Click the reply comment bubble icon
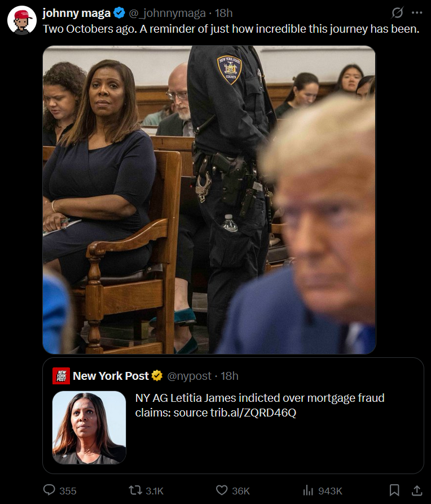The image size is (431, 504). coord(50,490)
